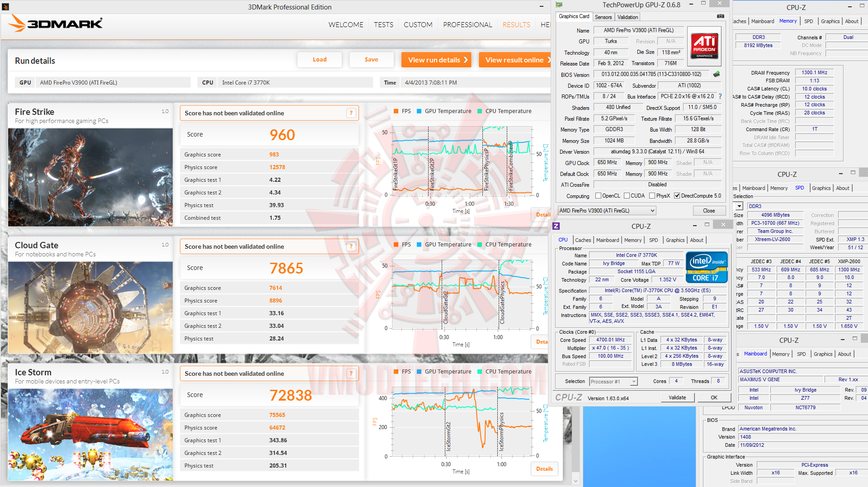Image resolution: width=868 pixels, height=487 pixels.
Task: Click View result online button
Action: click(515, 60)
